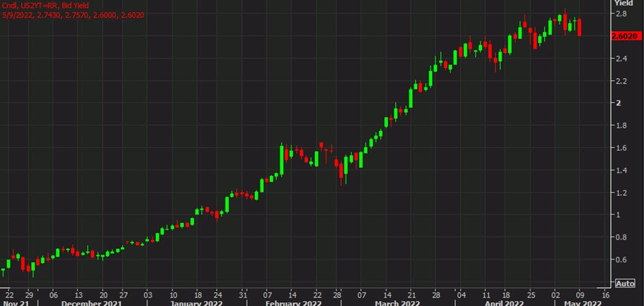The height and width of the screenshot is (306, 644).
Task: Click the 11 date tick label
Action: click(x=487, y=295)
